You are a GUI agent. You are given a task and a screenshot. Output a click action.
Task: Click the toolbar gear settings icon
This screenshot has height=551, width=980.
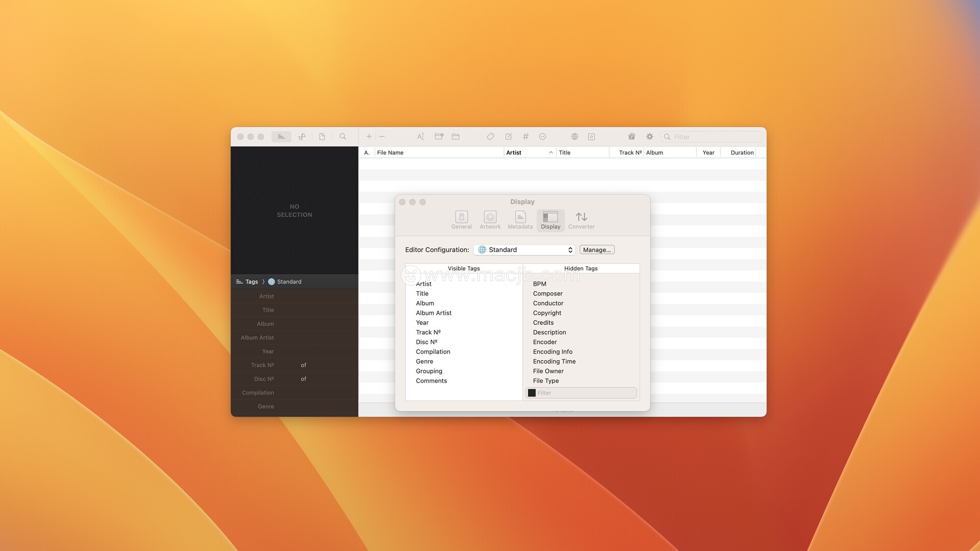[649, 137]
